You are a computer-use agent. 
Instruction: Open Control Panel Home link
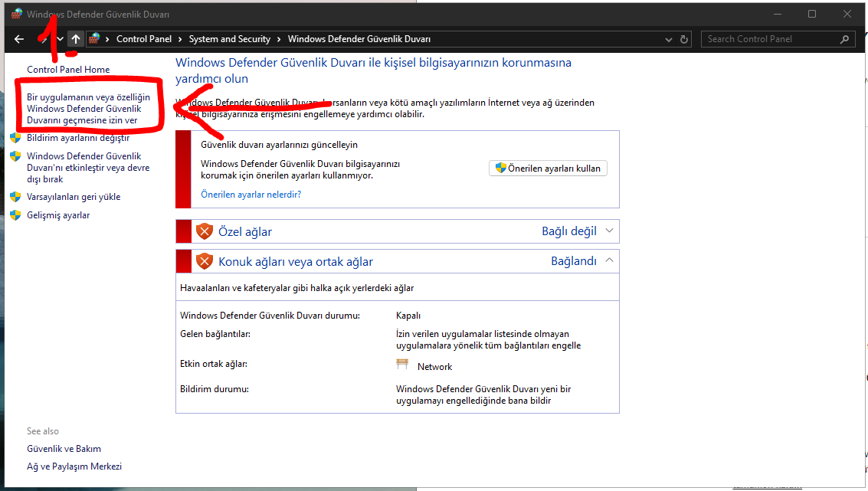point(68,69)
